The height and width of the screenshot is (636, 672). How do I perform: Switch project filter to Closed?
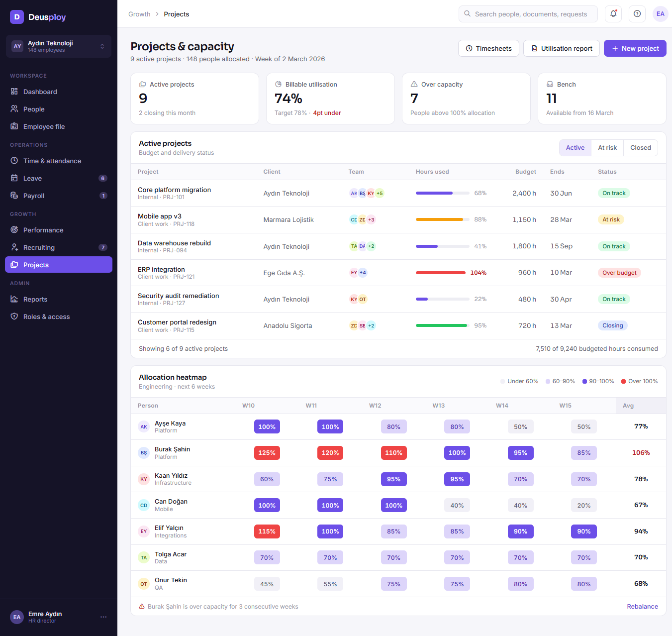(641, 148)
